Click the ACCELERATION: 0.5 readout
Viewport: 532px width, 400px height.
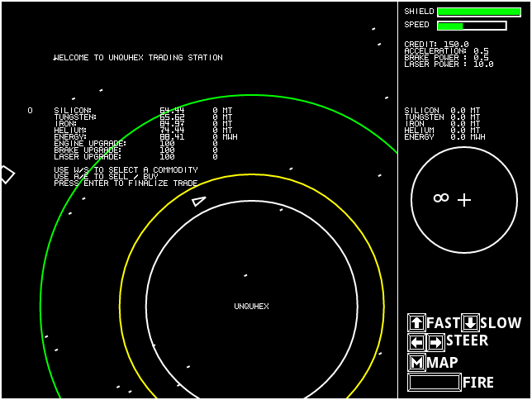pos(446,51)
